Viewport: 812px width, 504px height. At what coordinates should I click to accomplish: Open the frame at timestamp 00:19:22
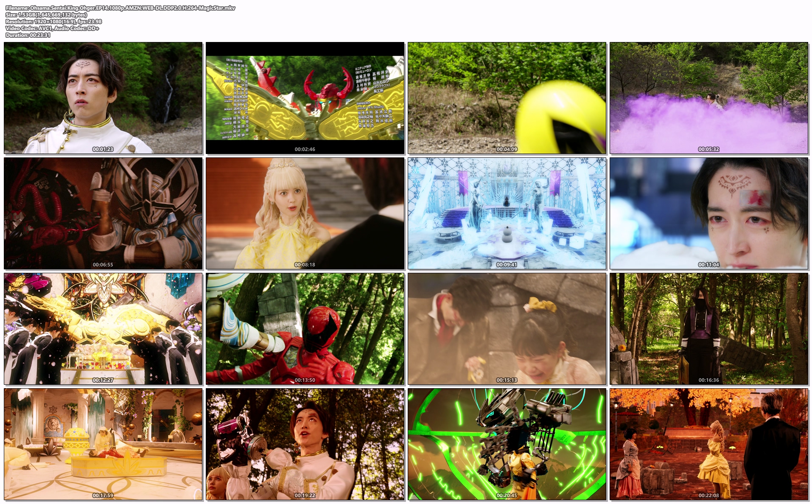(x=305, y=444)
